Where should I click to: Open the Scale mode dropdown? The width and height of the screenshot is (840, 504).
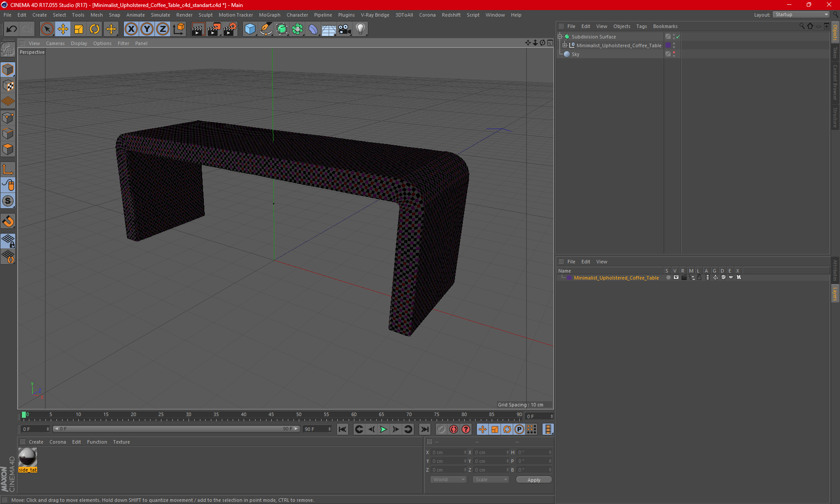pos(491,479)
